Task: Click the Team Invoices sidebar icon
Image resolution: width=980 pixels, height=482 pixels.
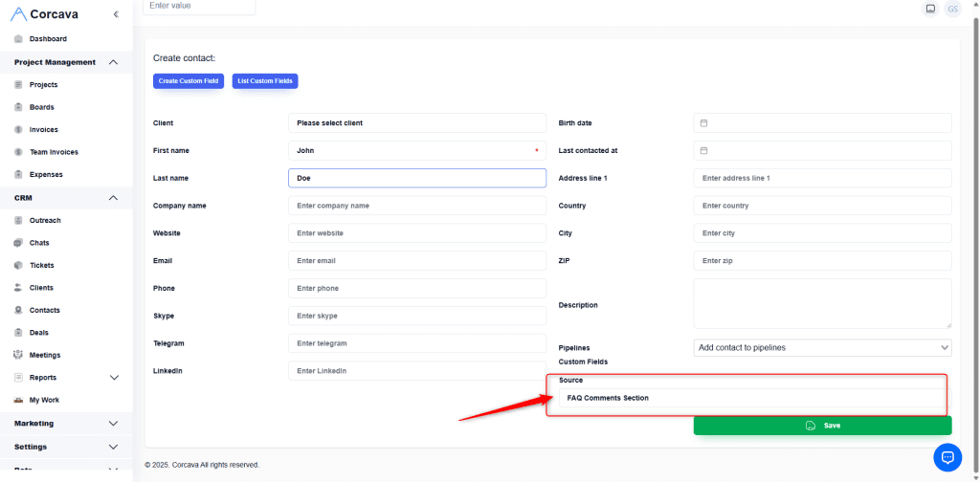Action: coord(18,152)
